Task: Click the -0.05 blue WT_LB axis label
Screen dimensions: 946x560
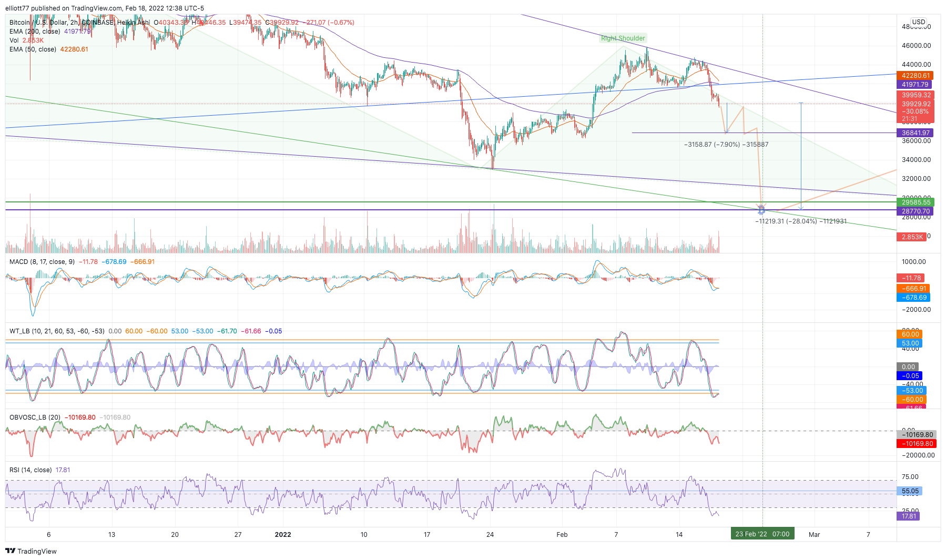Action: pos(909,376)
